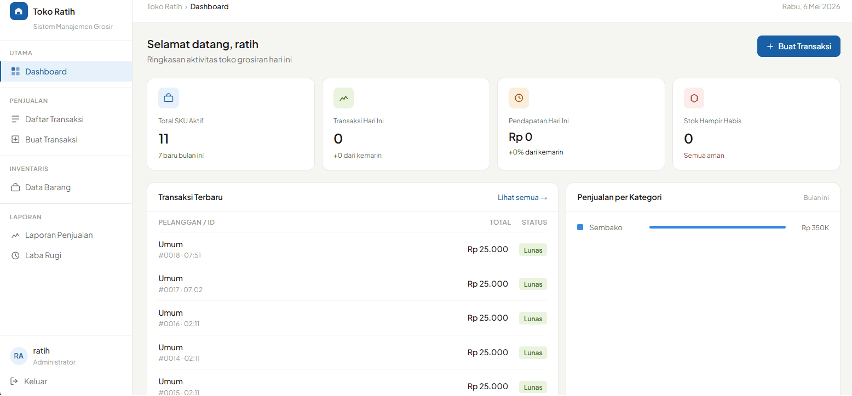
Task: Log out with the Keluar link
Action: click(x=29, y=381)
